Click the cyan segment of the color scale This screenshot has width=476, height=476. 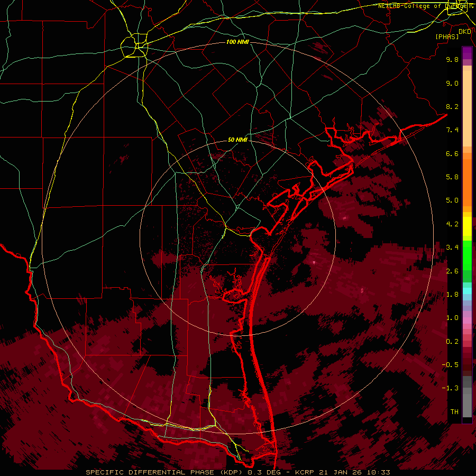coord(467,291)
